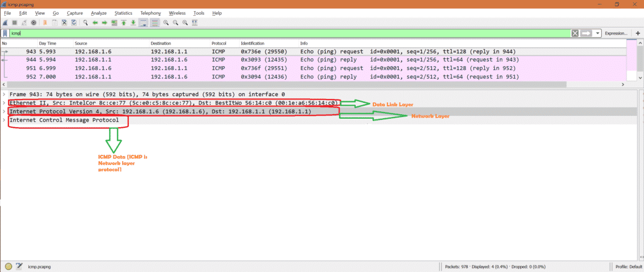Sort by Info column header
Viewport: 644px width, 272px height.
click(463, 43)
